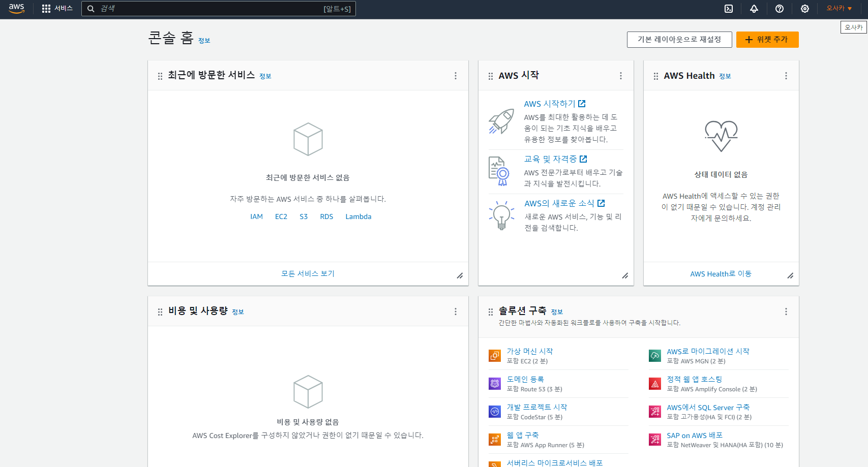Open 가상 머신 시작 solution link
The height and width of the screenshot is (467, 868).
pyautogui.click(x=530, y=351)
